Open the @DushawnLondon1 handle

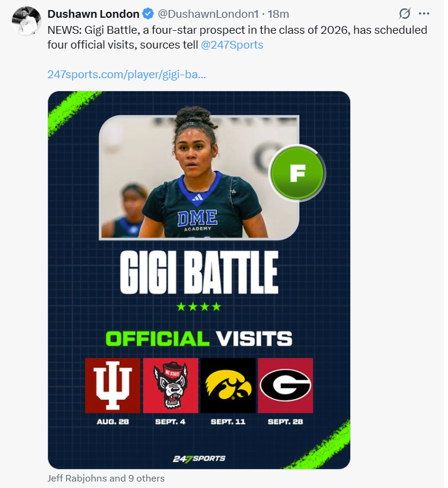[209, 14]
